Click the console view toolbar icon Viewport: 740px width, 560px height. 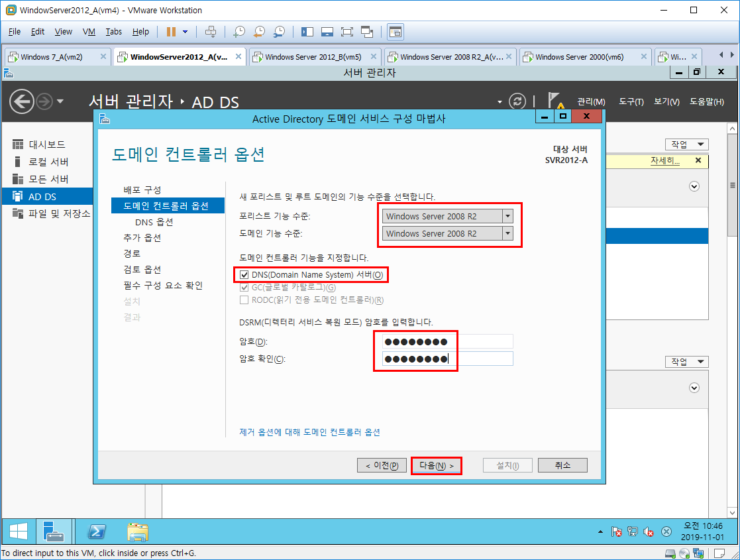coord(395,32)
